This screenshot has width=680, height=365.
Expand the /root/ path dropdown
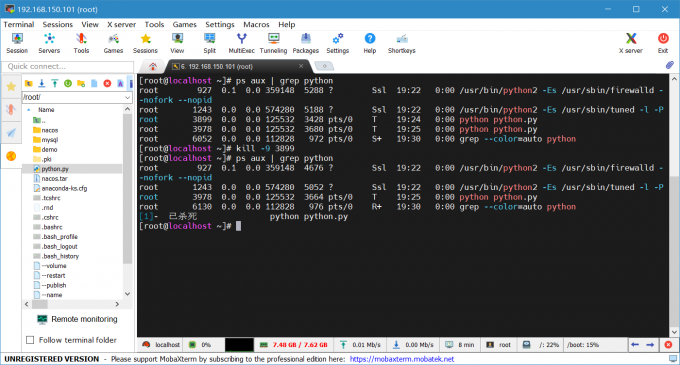click(x=128, y=97)
